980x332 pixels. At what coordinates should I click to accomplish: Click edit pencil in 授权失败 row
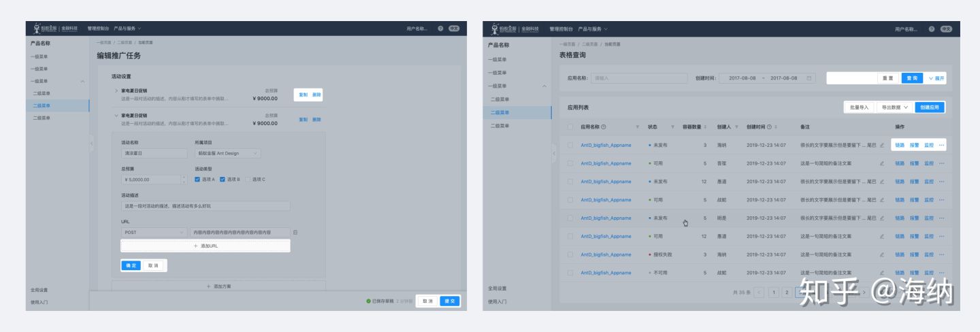[x=882, y=254]
